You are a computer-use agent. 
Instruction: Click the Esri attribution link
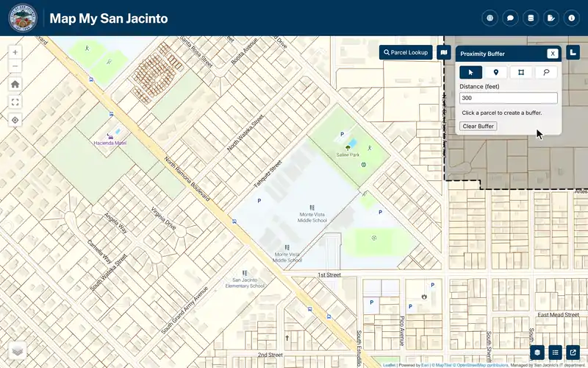[x=425, y=365]
